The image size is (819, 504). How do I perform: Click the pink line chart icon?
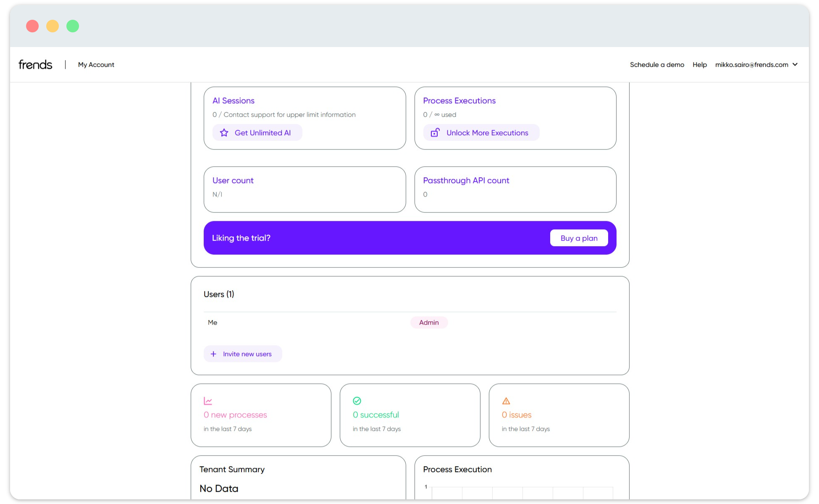pyautogui.click(x=208, y=401)
